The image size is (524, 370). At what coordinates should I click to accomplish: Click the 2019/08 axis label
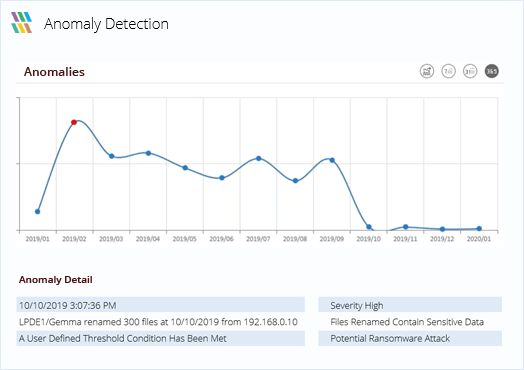[295, 239]
